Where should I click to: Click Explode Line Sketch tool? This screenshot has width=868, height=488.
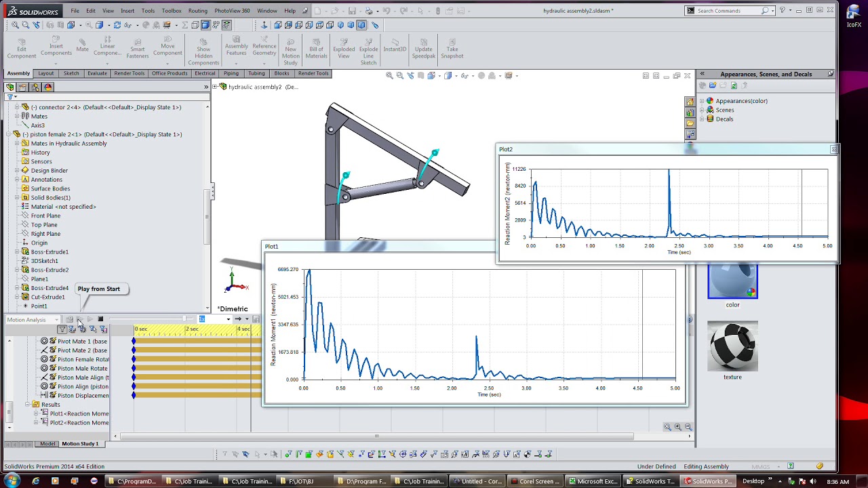click(x=368, y=51)
